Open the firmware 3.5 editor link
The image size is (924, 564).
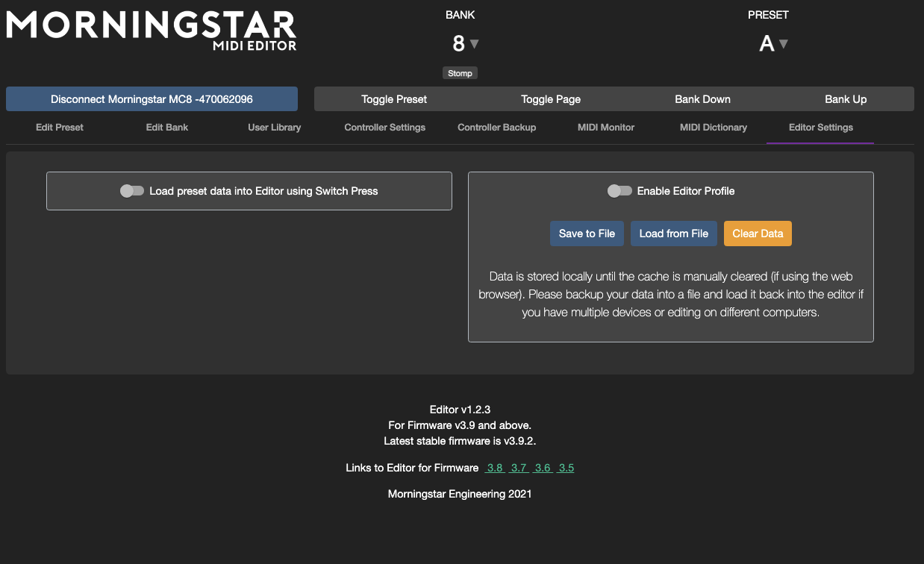[x=566, y=469]
